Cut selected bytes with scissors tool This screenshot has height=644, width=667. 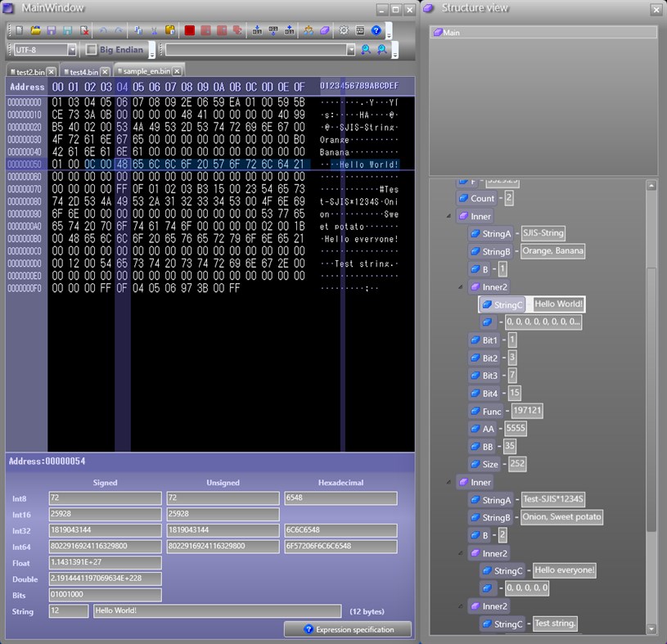tap(154, 30)
